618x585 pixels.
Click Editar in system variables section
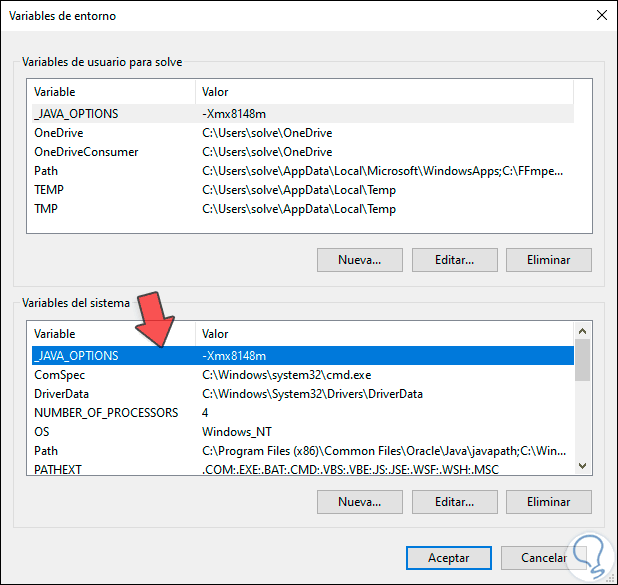click(x=454, y=501)
